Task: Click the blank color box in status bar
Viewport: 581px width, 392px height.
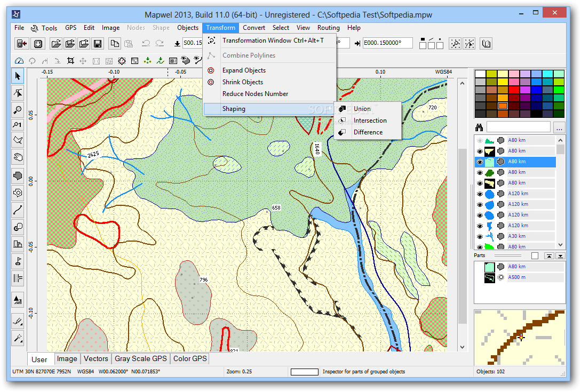Action: pos(304,372)
